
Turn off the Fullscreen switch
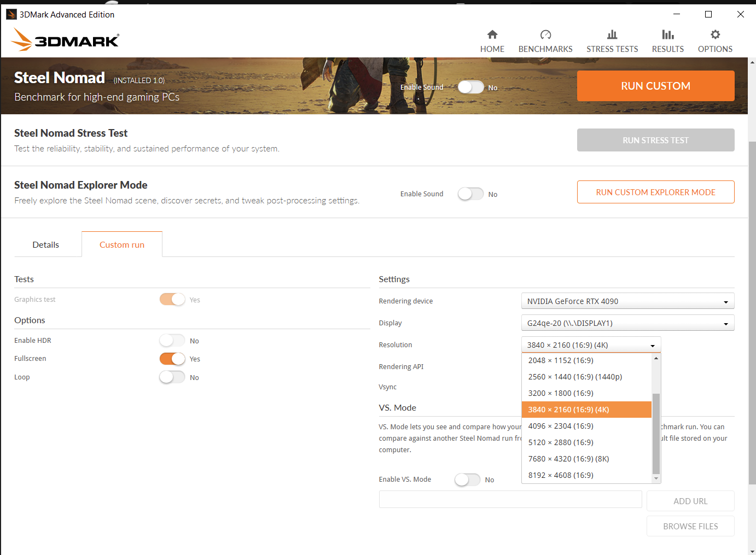172,358
